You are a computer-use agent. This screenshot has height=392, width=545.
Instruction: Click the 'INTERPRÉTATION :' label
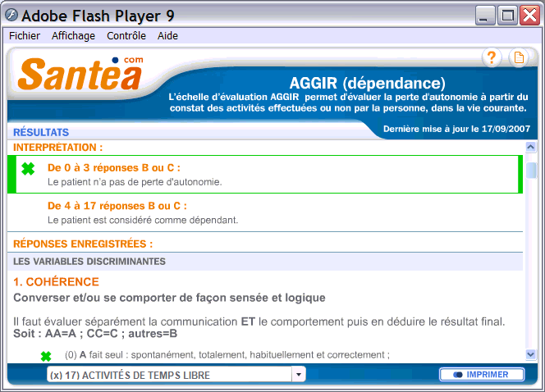58,148
